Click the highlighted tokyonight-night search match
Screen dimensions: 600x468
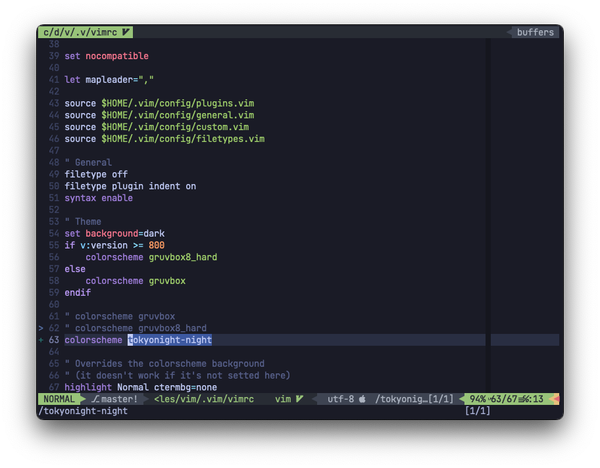point(169,340)
